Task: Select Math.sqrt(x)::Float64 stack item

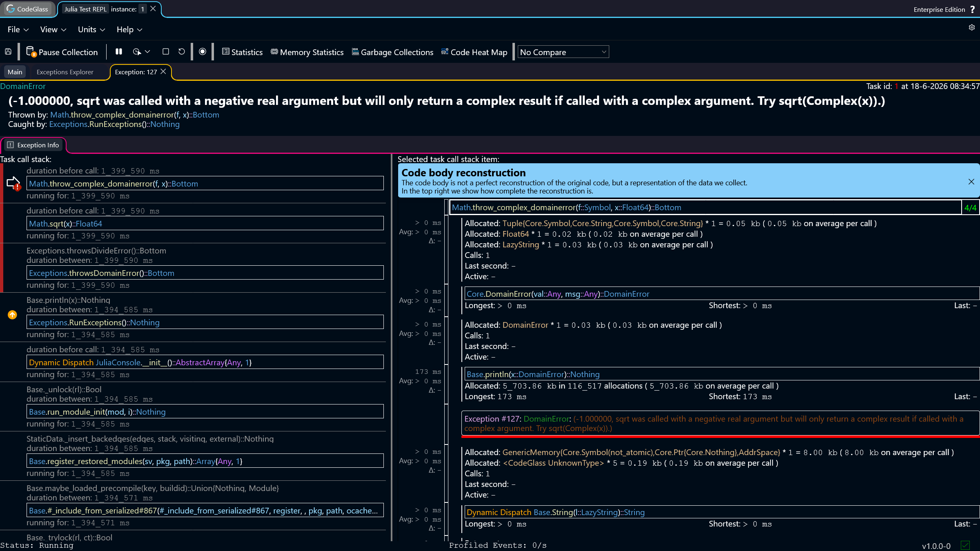Action: [x=205, y=224]
